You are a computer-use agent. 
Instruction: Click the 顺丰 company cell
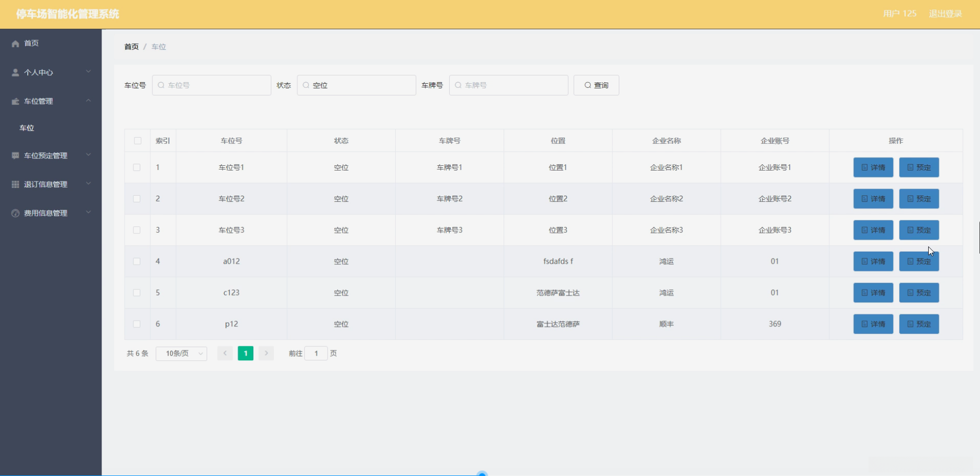point(666,324)
